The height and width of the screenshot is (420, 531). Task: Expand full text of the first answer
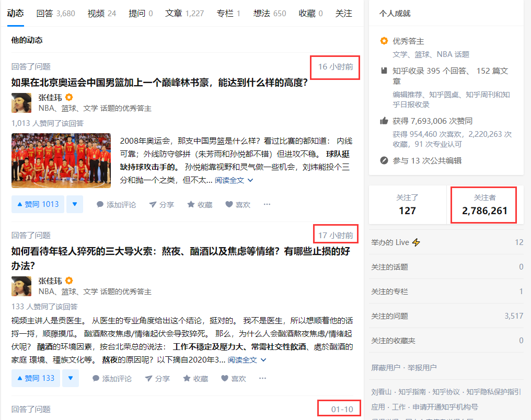[234, 180]
